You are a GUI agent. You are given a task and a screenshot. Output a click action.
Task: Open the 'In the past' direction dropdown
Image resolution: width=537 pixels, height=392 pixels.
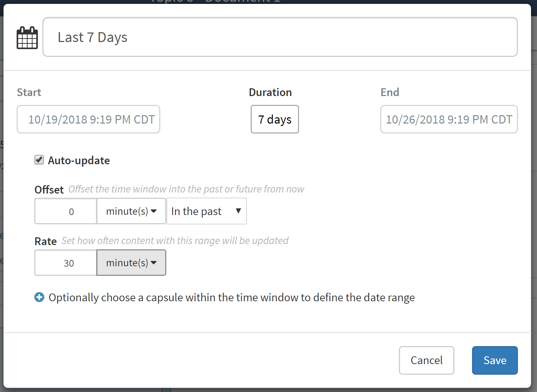pos(206,211)
